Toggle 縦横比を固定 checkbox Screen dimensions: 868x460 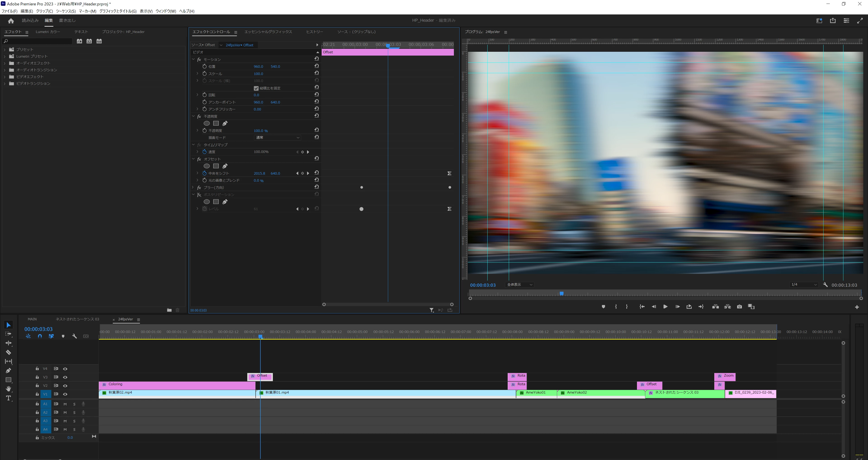256,88
